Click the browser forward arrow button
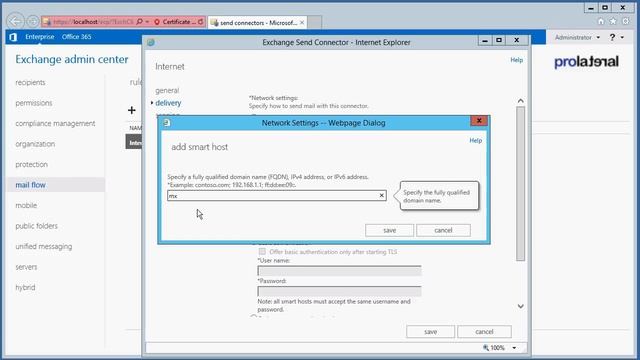640x360 pixels. [33, 21]
